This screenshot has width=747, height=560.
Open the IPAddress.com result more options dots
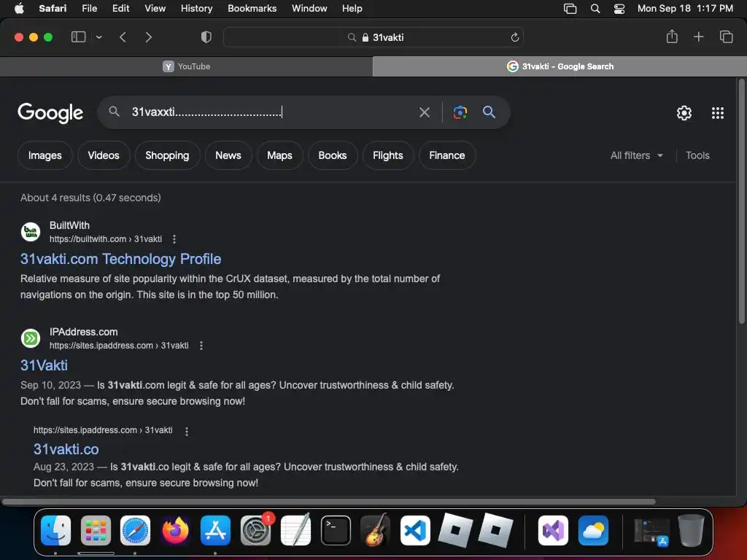click(201, 346)
